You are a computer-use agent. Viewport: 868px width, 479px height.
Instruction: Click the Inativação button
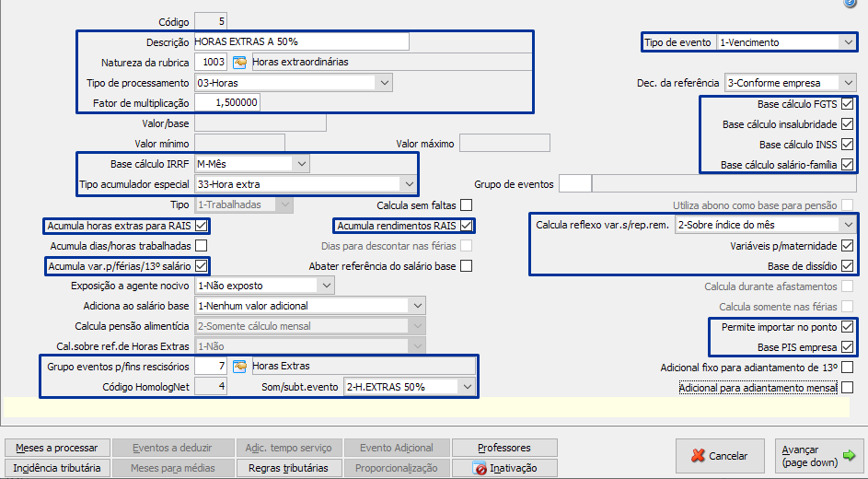tap(504, 468)
